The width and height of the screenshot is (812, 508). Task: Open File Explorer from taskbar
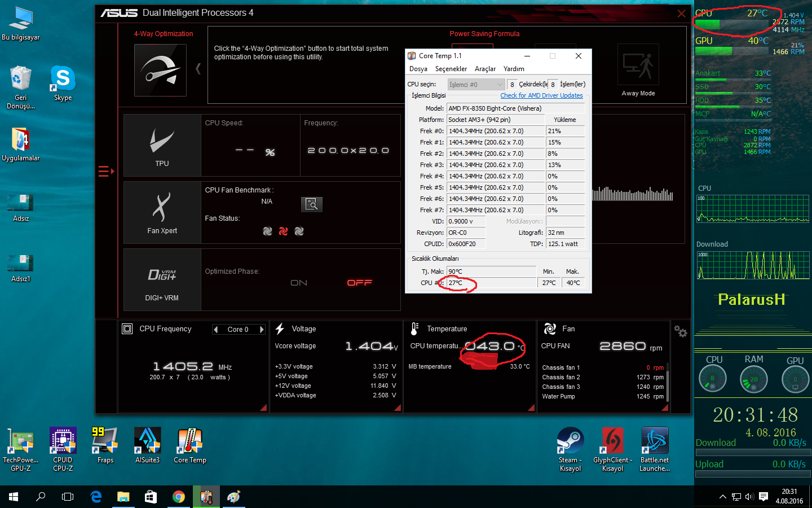123,497
